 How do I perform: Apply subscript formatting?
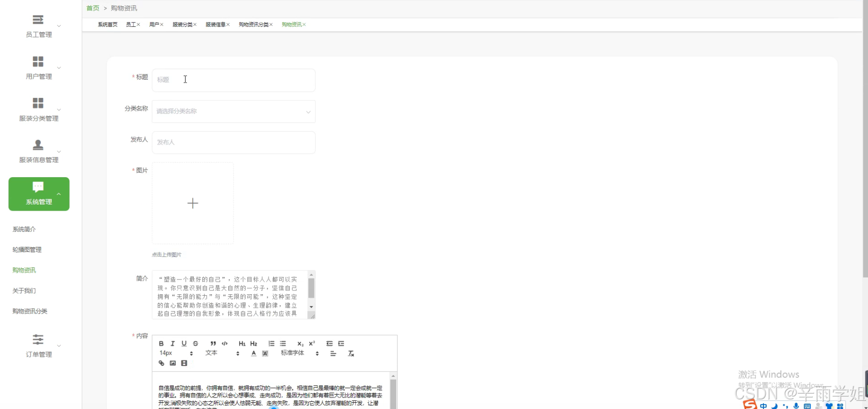tap(300, 344)
